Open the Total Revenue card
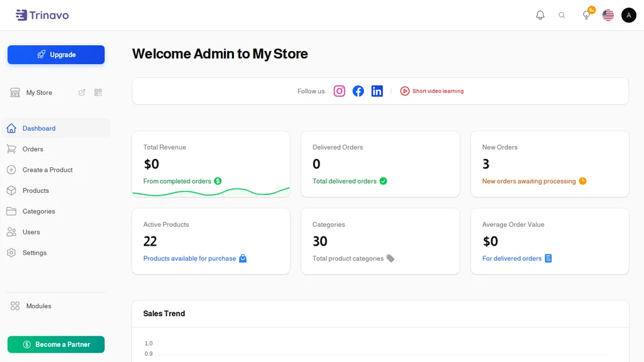This screenshot has width=644, height=362. [x=211, y=164]
